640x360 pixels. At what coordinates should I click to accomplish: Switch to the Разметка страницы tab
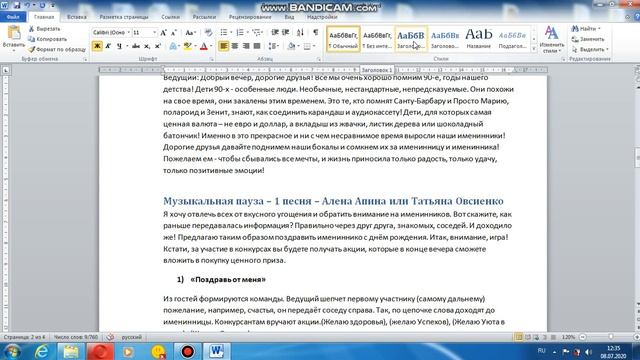pos(124,17)
